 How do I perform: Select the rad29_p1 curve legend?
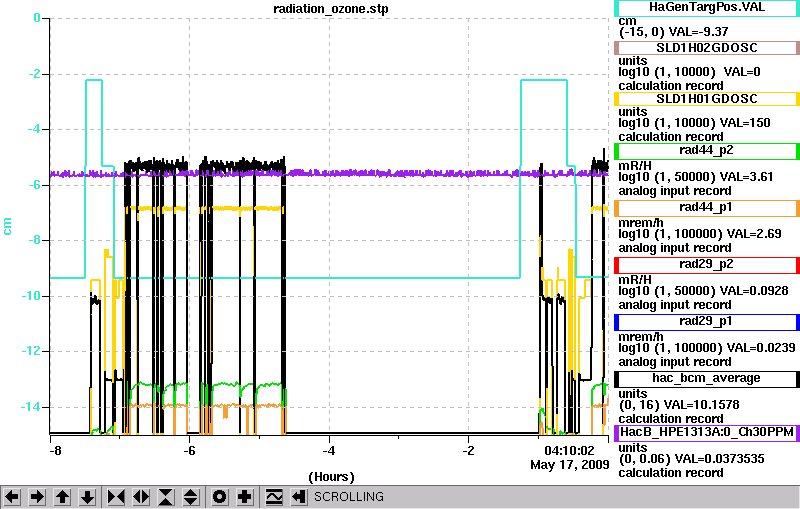(x=707, y=322)
